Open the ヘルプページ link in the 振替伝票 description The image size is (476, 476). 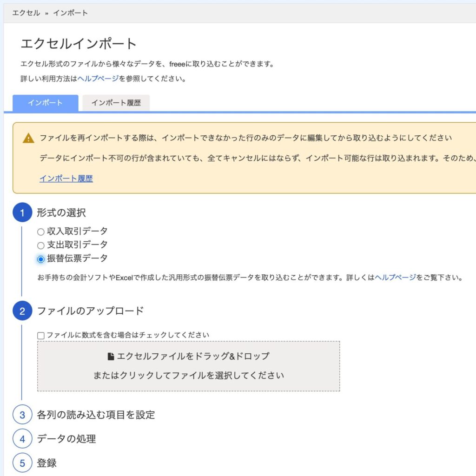pyautogui.click(x=395, y=277)
